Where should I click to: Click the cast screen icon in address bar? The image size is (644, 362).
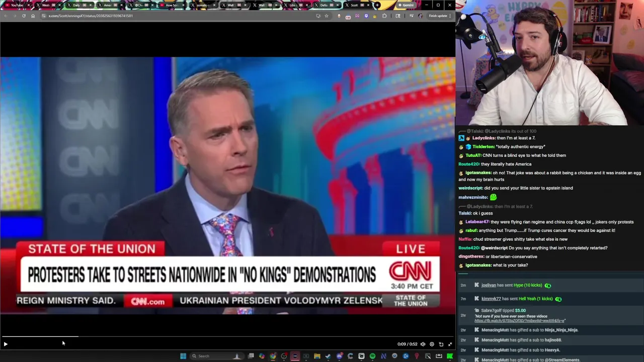pos(318,16)
